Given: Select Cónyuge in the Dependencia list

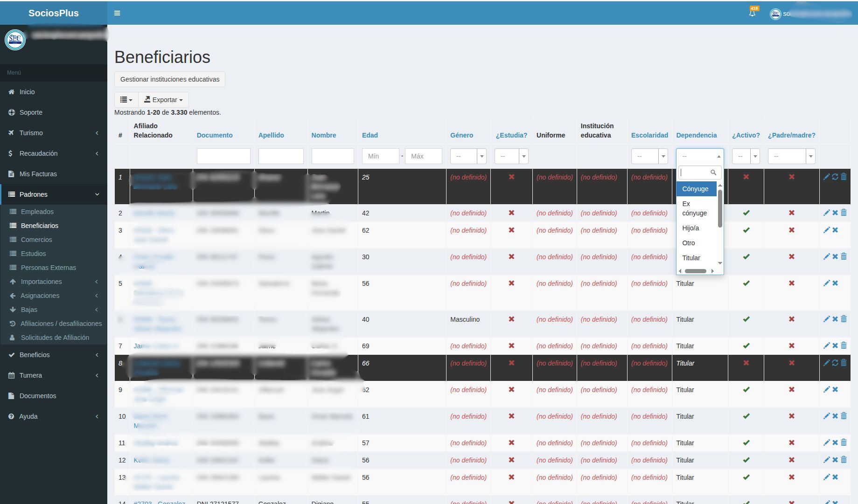Looking at the screenshot, I should click(x=696, y=189).
